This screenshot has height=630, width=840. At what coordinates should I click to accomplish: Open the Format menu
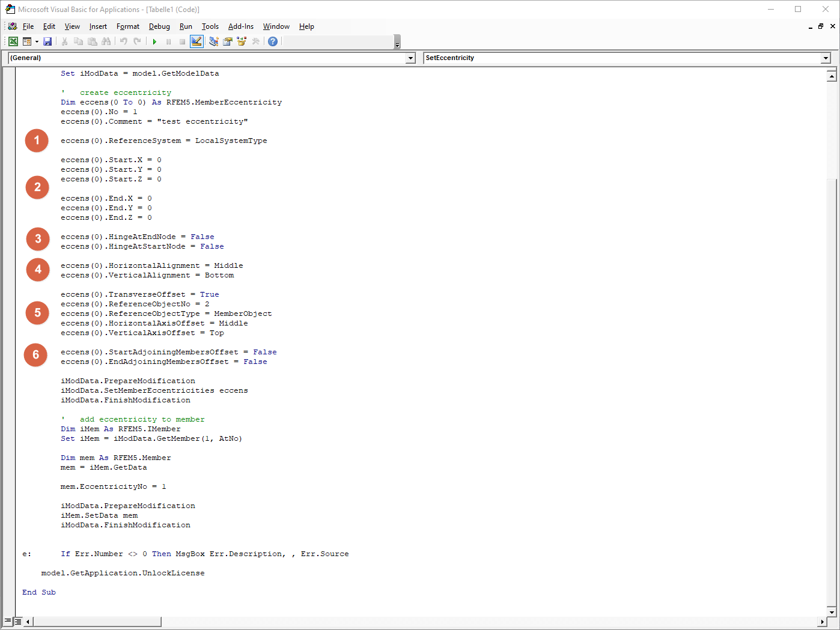pyautogui.click(x=128, y=26)
